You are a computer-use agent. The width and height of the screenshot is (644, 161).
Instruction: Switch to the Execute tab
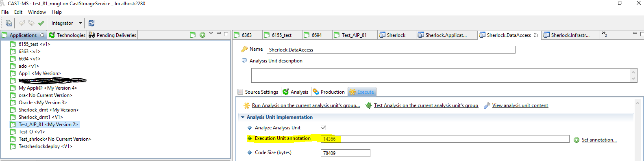(362, 92)
